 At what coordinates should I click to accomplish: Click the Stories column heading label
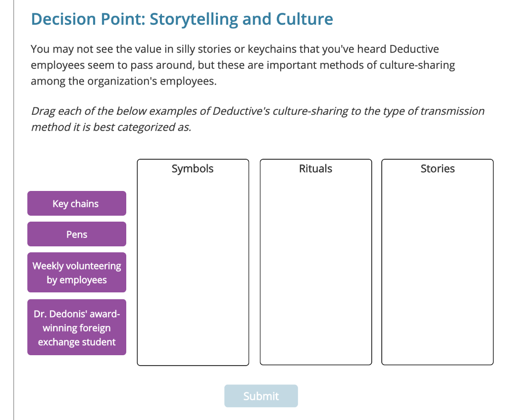tap(437, 169)
